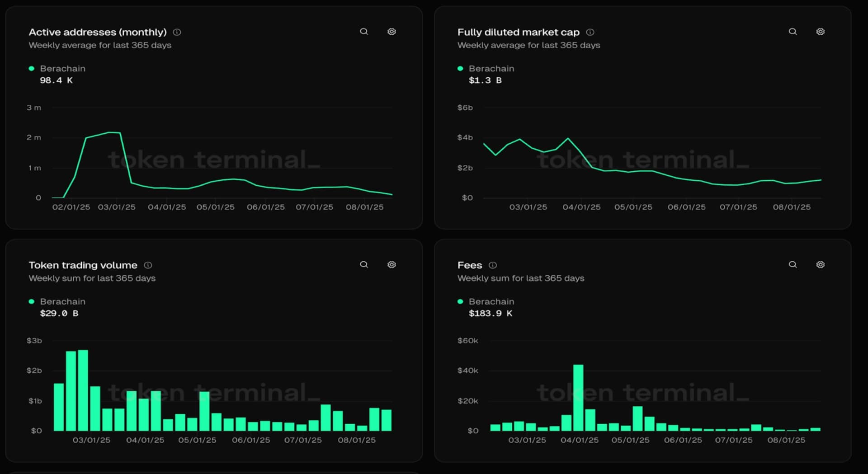
Task: Click the info icon beside Fees
Action: coord(492,265)
